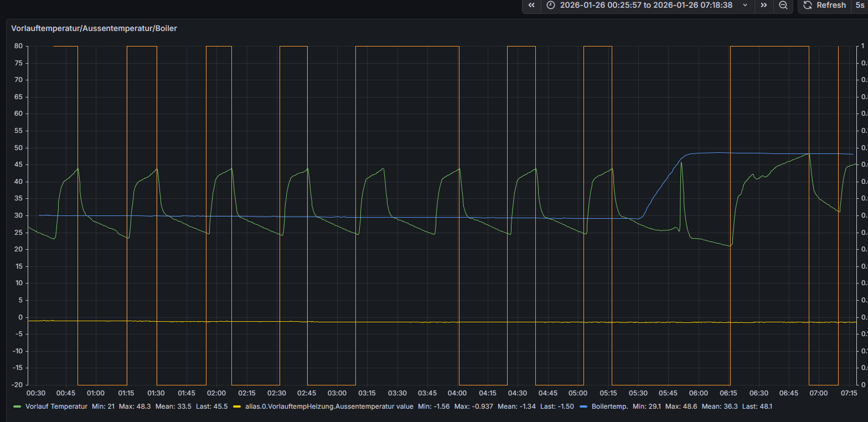868x422 pixels.
Task: Click the "80" left axis label
Action: (18, 47)
